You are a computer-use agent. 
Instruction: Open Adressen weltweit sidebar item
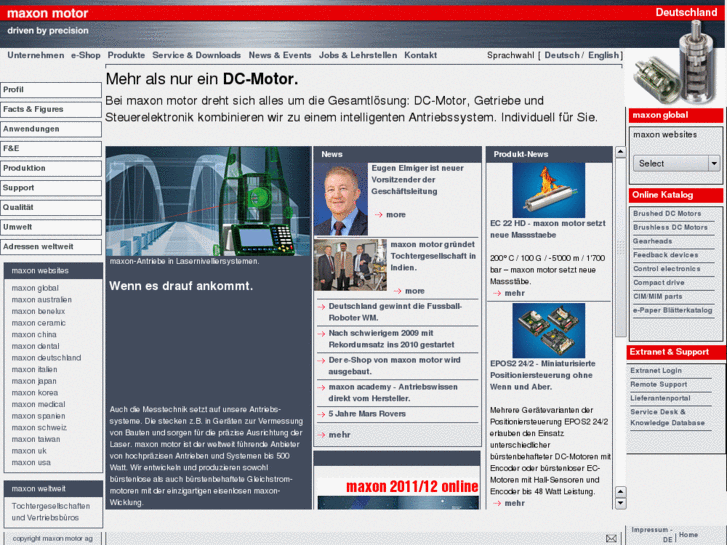(51, 247)
